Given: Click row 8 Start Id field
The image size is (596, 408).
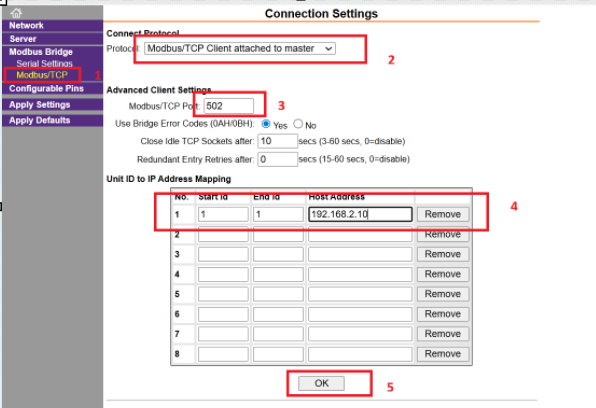Looking at the screenshot, I should (x=223, y=354).
